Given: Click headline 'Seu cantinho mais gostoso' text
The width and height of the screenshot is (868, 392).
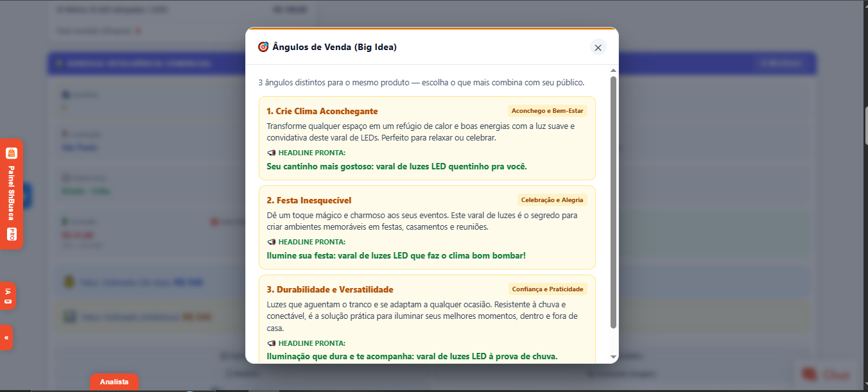Looking at the screenshot, I should [397, 166].
